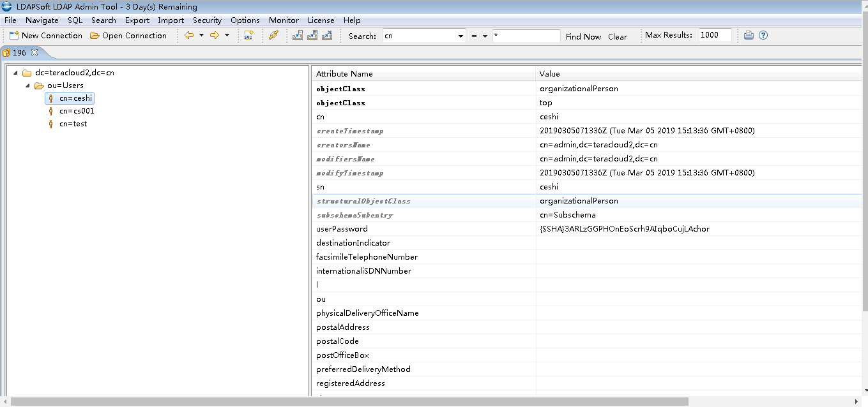Select the sn attribute name
Viewport: 868px width, 407px height.
pyautogui.click(x=321, y=187)
